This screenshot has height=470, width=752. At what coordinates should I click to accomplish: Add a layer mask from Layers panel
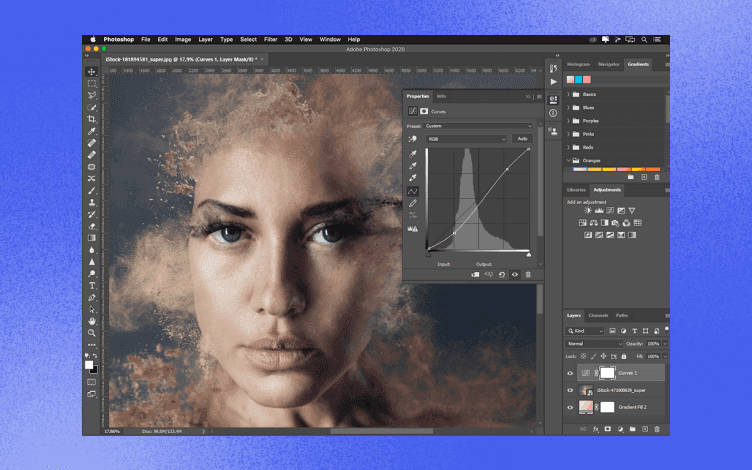click(608, 429)
